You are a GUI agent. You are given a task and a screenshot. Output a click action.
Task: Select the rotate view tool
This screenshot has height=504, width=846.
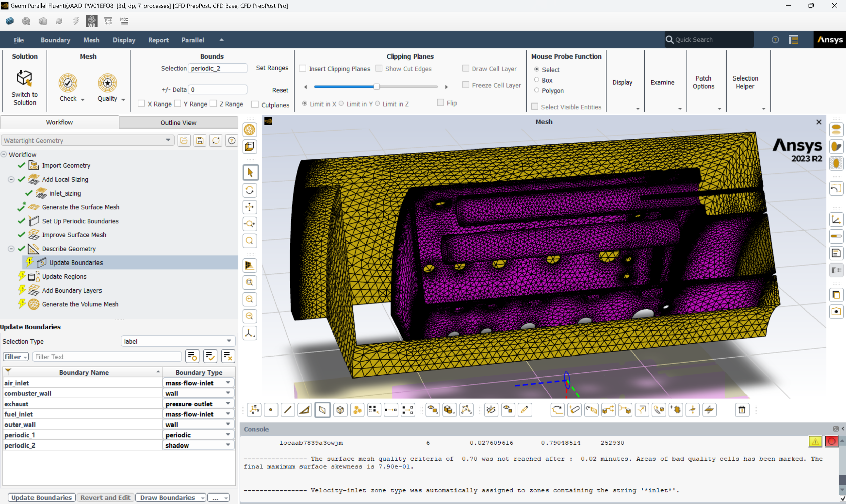250,190
